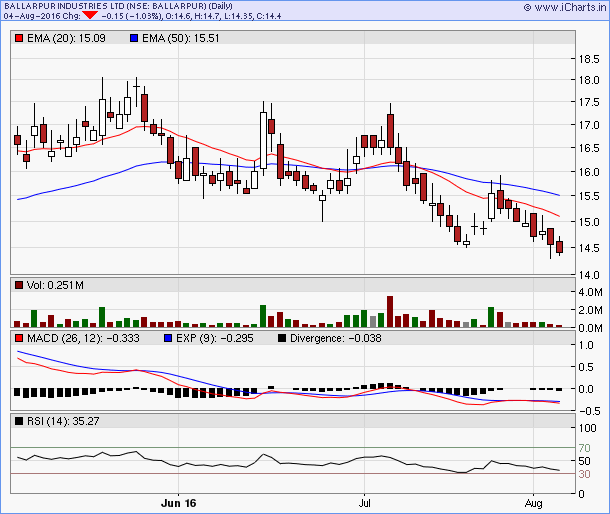Click the 18.5 price axis label
Screen dimensions: 610x514
pos(589,60)
